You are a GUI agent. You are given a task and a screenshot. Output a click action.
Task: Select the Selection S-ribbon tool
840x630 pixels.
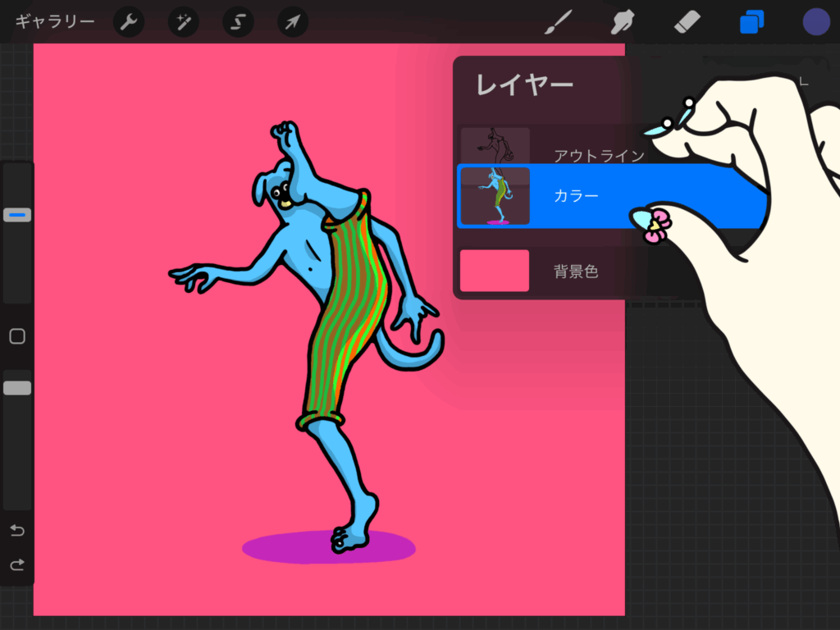click(239, 22)
